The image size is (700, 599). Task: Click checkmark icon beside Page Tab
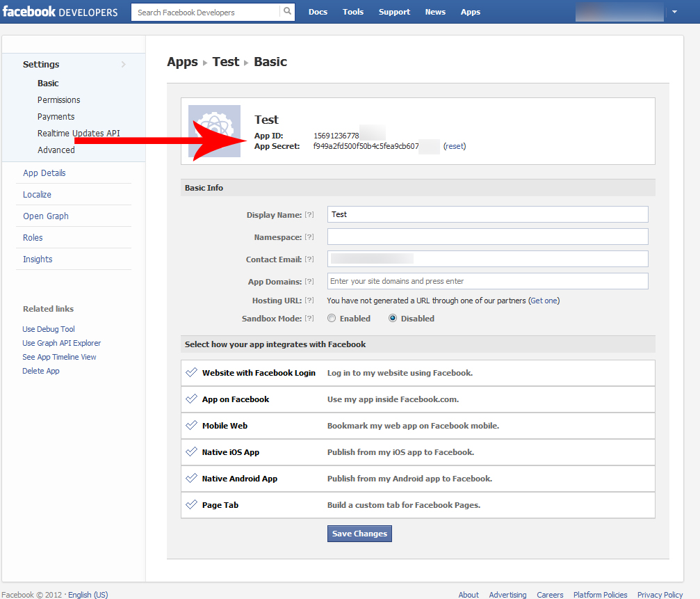(x=192, y=505)
